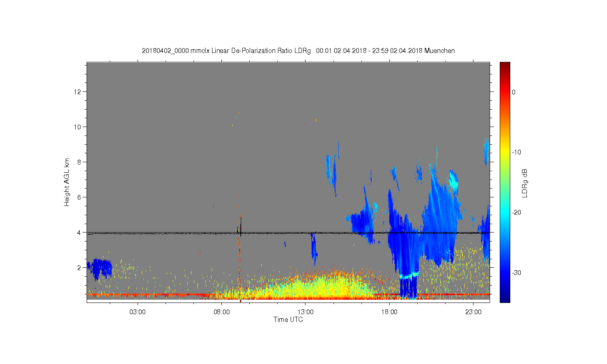Click the plot title mentioning Muenchen

tap(298, 51)
